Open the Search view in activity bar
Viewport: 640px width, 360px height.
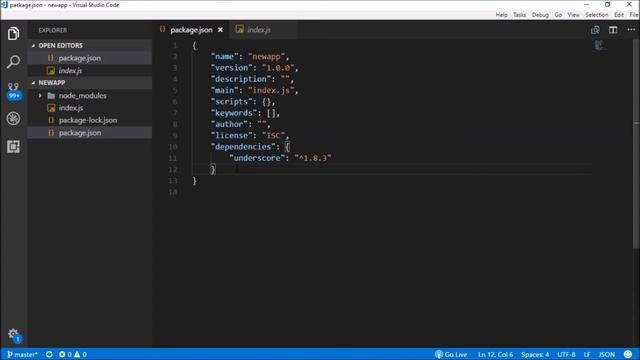click(13, 62)
